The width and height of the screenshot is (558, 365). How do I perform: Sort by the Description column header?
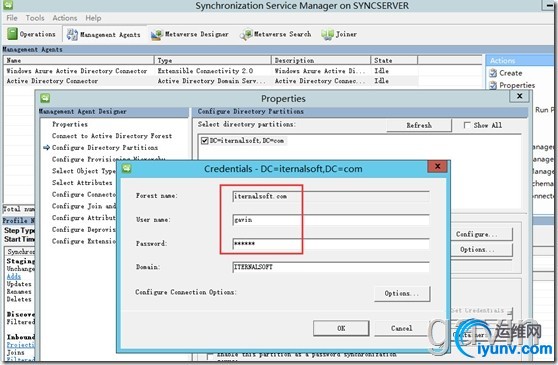[321, 60]
